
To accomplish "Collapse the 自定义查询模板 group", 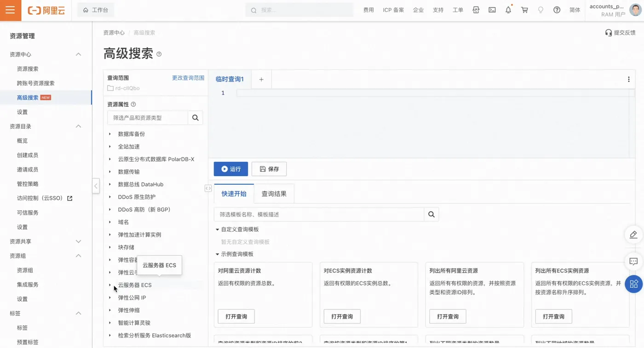I will tap(217, 229).
